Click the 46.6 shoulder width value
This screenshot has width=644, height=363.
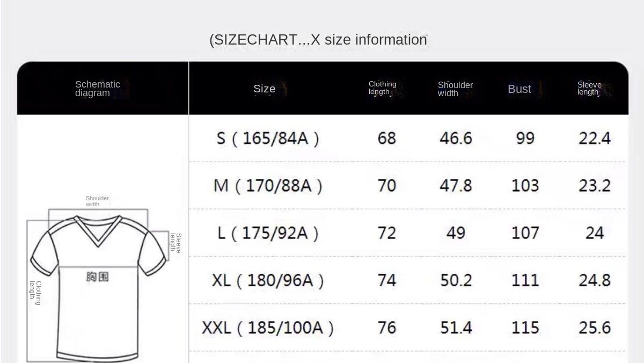(456, 139)
